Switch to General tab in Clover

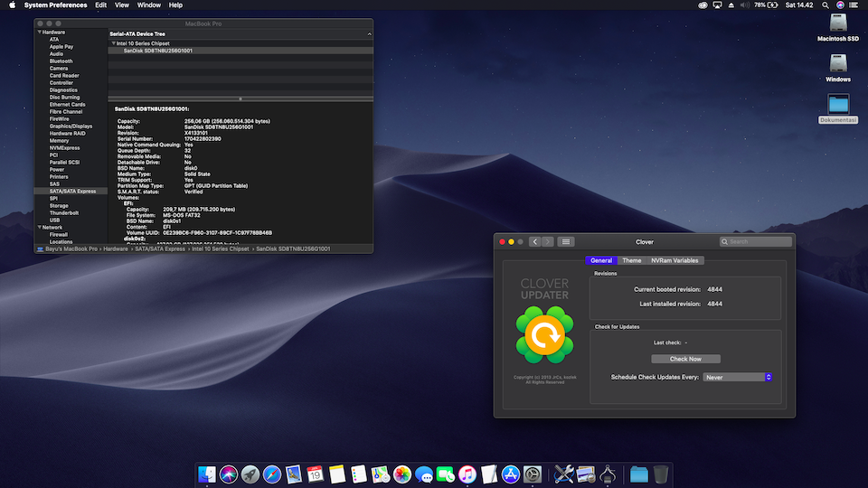tap(601, 260)
